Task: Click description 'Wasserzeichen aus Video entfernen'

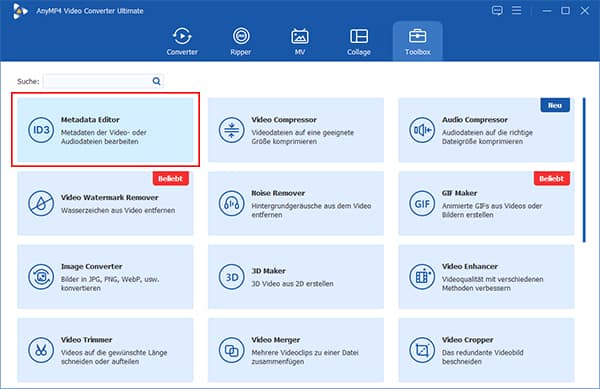Action: [x=118, y=210]
